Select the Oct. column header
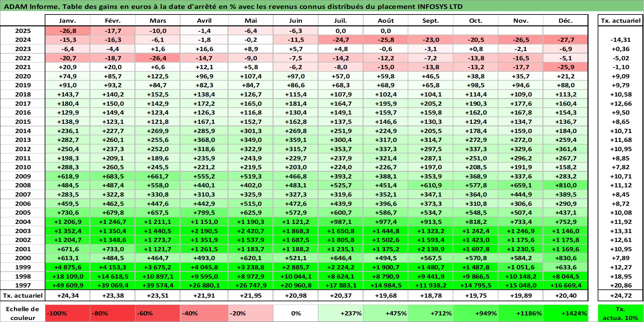 coord(476,20)
